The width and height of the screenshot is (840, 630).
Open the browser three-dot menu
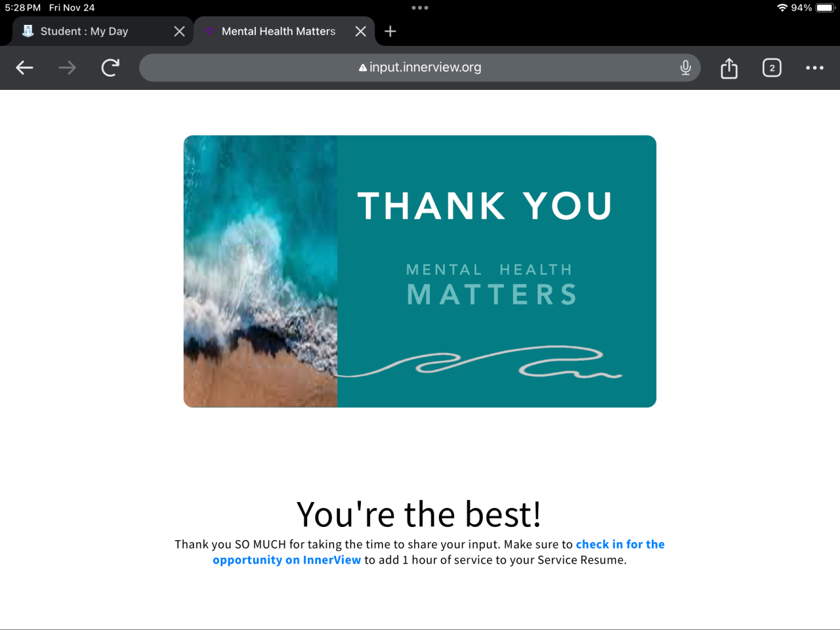pos(814,68)
